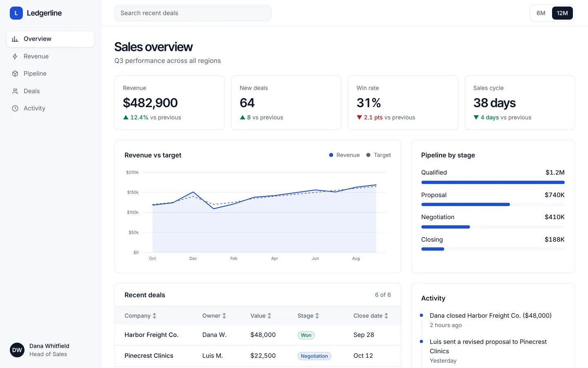
Task: Click the $482,900 revenue card
Action: (x=169, y=103)
